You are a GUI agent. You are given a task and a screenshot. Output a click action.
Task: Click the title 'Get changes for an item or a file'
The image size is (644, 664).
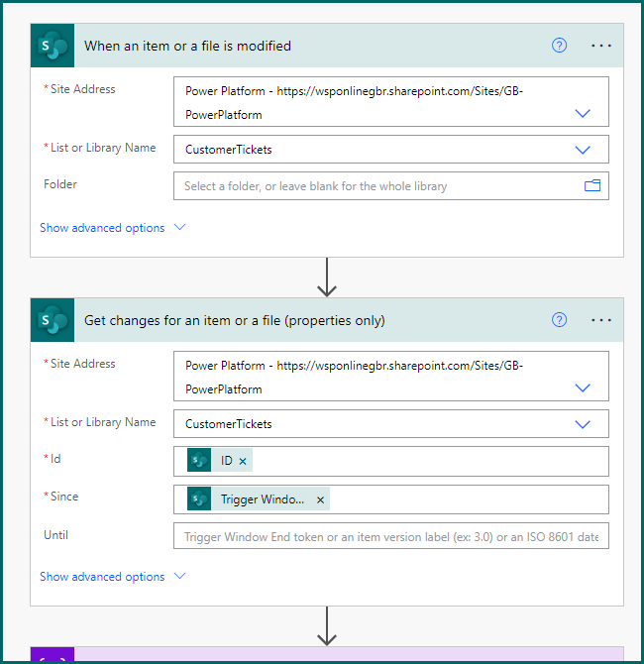pos(235,320)
